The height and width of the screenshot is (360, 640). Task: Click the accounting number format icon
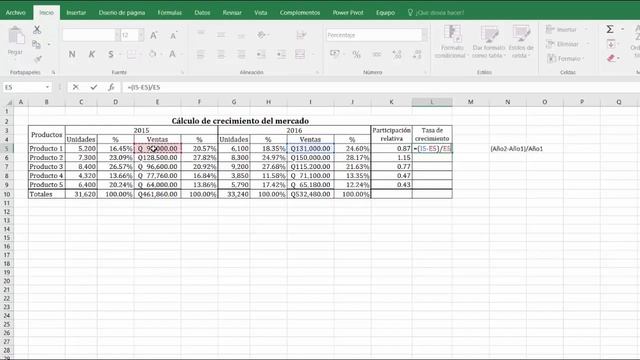pos(335,54)
